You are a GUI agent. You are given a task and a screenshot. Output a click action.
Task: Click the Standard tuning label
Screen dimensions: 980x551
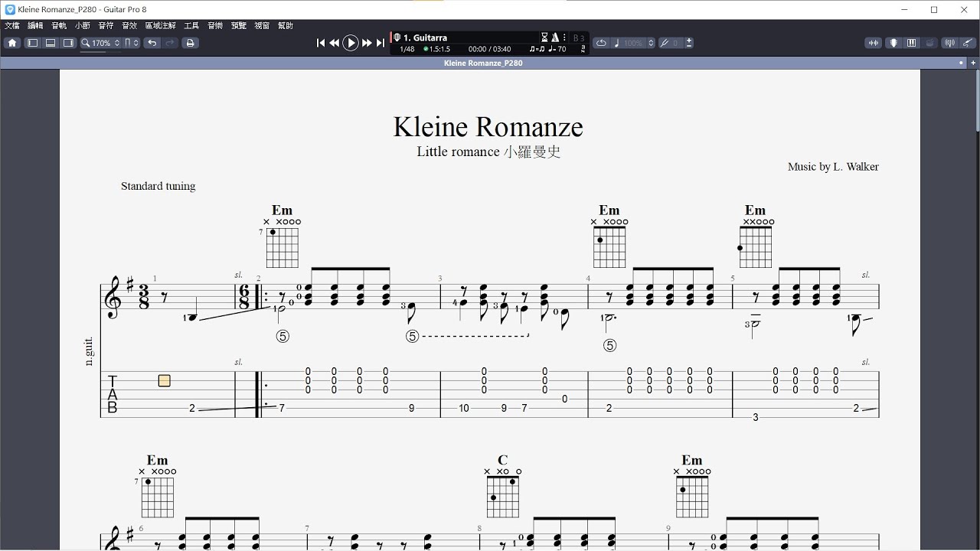click(158, 186)
